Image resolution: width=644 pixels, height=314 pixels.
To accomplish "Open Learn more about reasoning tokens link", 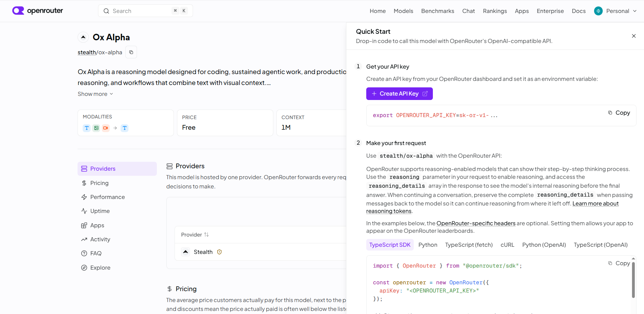I will 595,203.
